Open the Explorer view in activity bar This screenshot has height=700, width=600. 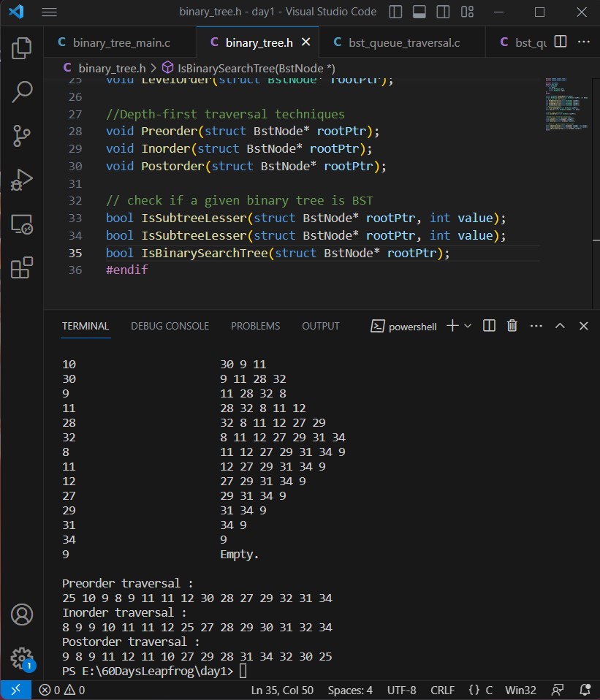coord(21,47)
